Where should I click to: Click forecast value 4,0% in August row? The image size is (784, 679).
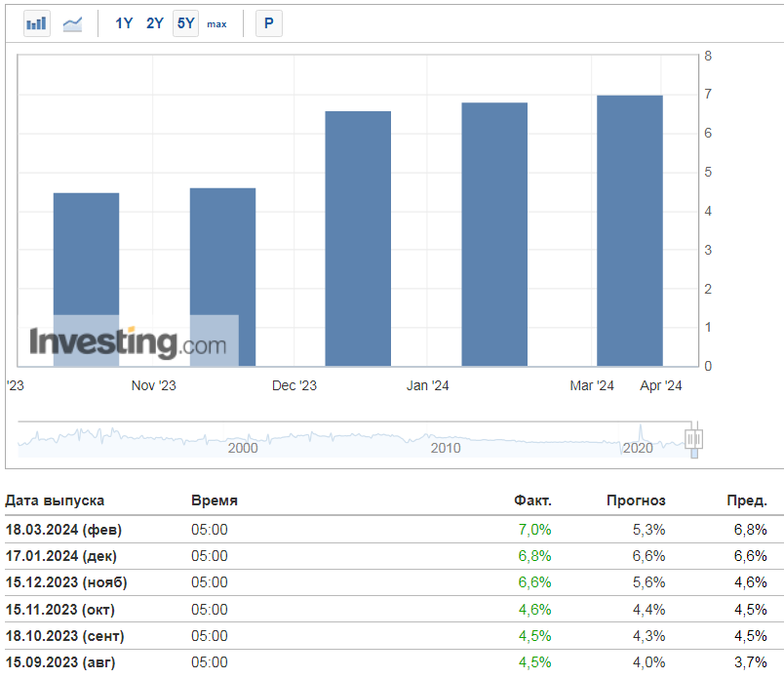tap(648, 662)
